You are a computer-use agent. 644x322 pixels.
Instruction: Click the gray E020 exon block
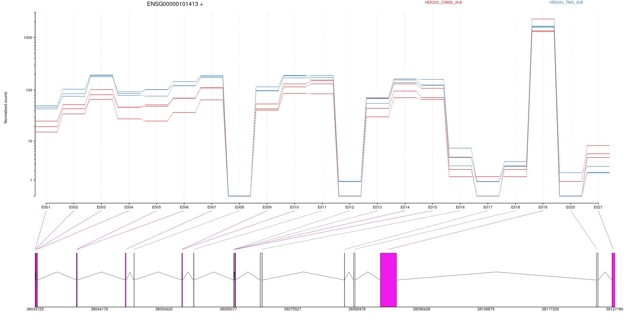pyautogui.click(x=597, y=280)
